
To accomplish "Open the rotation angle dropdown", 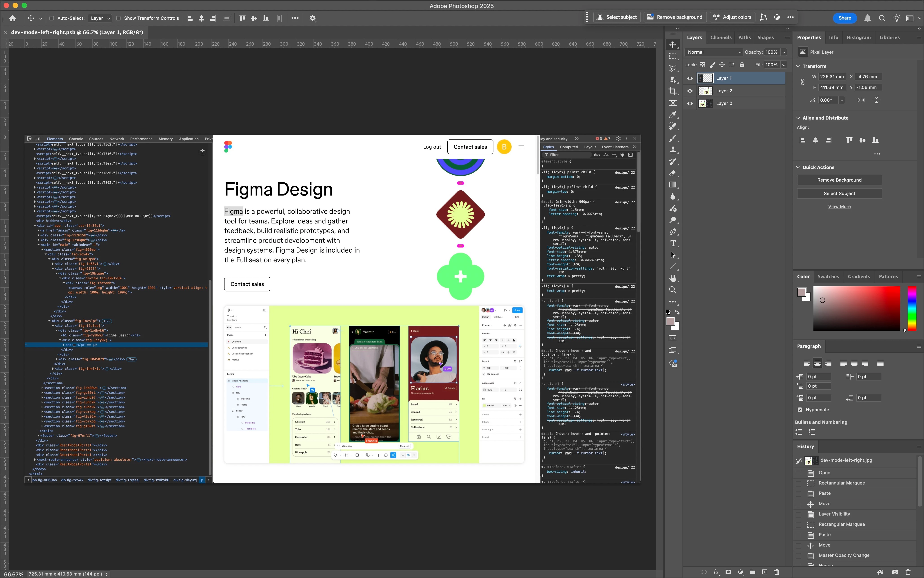I will [x=842, y=100].
